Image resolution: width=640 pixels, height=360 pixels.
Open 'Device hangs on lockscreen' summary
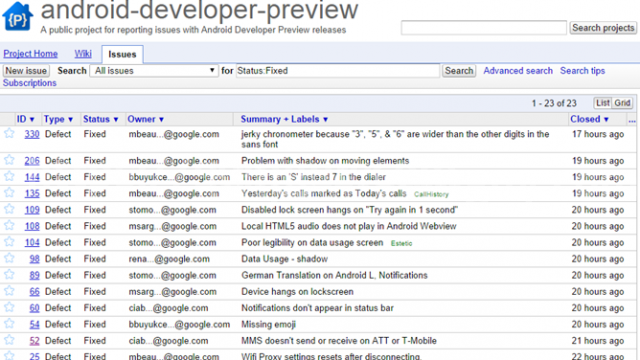pyautogui.click(x=297, y=291)
